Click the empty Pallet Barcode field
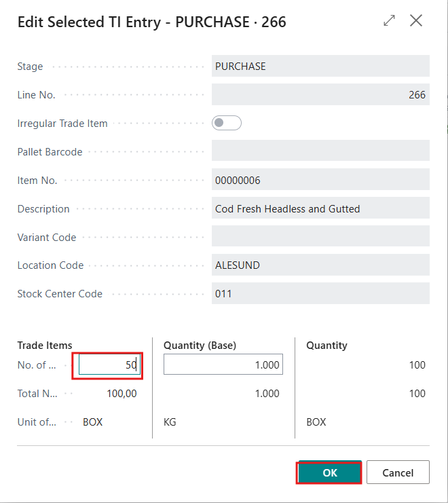Screen dimensions: 448x503 [x=320, y=151]
